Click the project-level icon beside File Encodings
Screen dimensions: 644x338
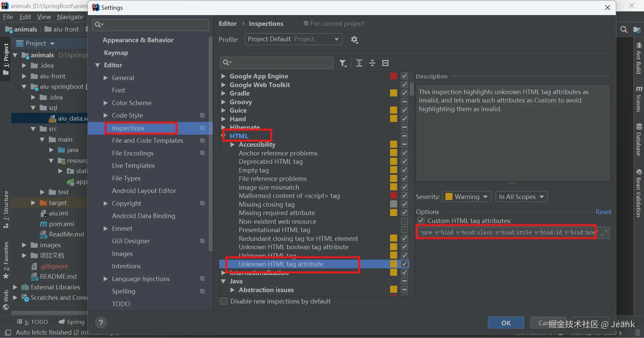click(202, 153)
